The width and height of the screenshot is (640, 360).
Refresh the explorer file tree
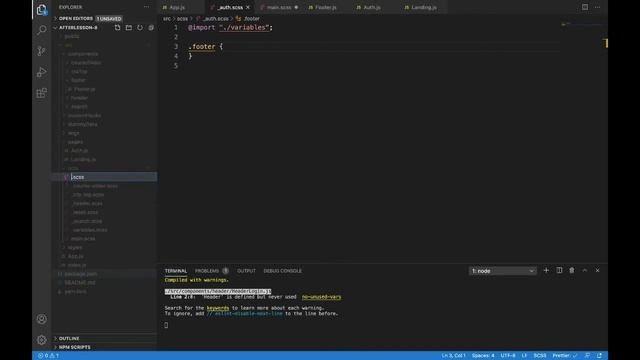pos(140,27)
